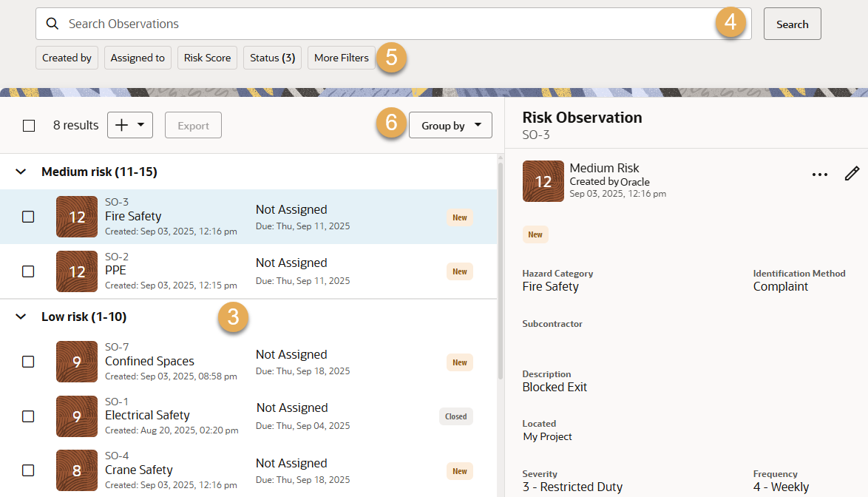Open the More Filters option
The width and height of the screenshot is (868, 497).
pos(341,58)
